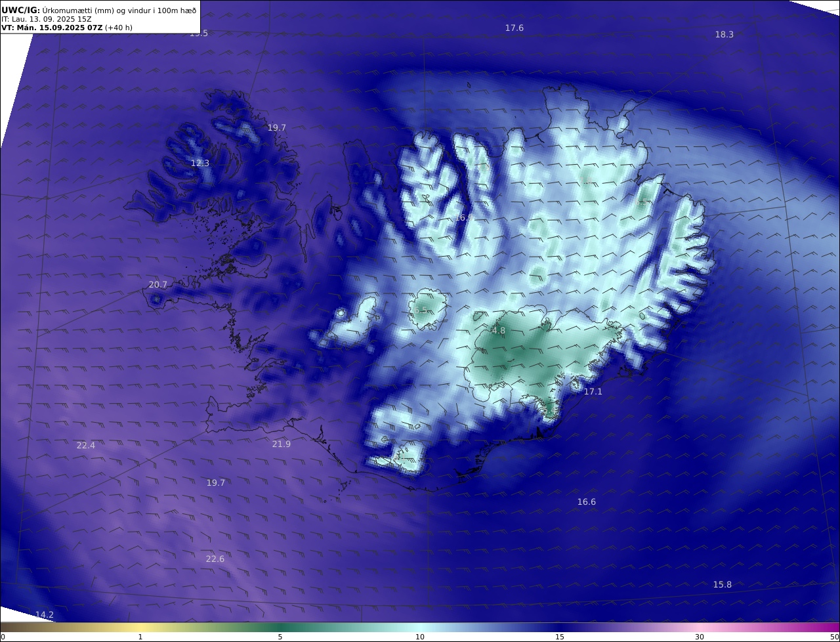Screen dimensions: 840x642
Task: Click the initial time 'IT: Lau. 13. 09. 2025 15Z'
Action: pyautogui.click(x=47, y=20)
